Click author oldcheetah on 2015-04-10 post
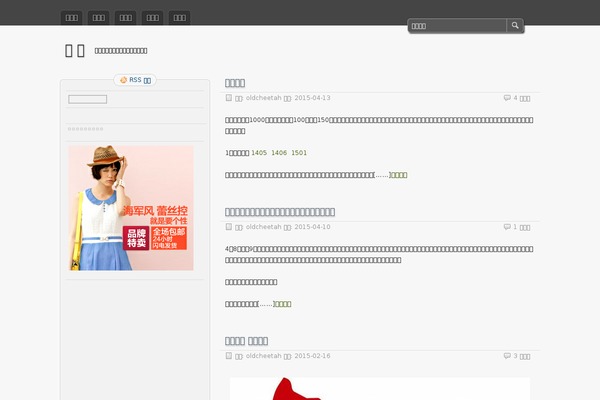The height and width of the screenshot is (400, 600). pyautogui.click(x=264, y=227)
